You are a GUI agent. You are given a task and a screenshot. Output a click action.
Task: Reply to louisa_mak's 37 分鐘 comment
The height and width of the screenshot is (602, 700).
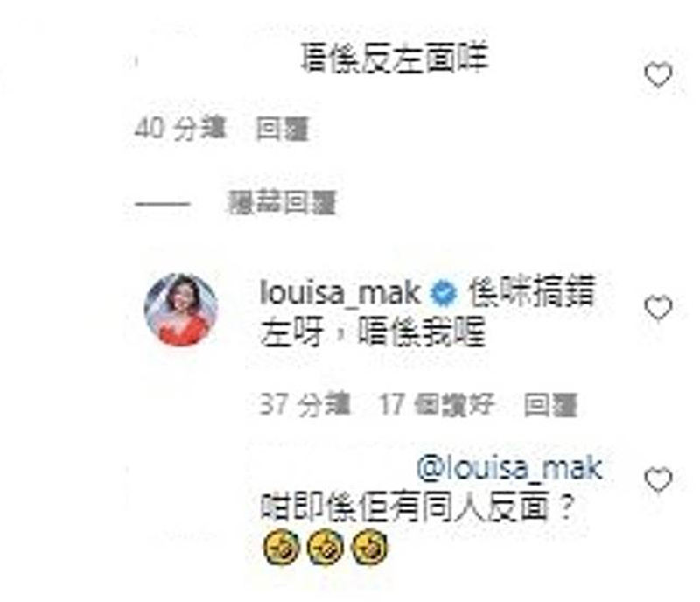[x=550, y=405]
